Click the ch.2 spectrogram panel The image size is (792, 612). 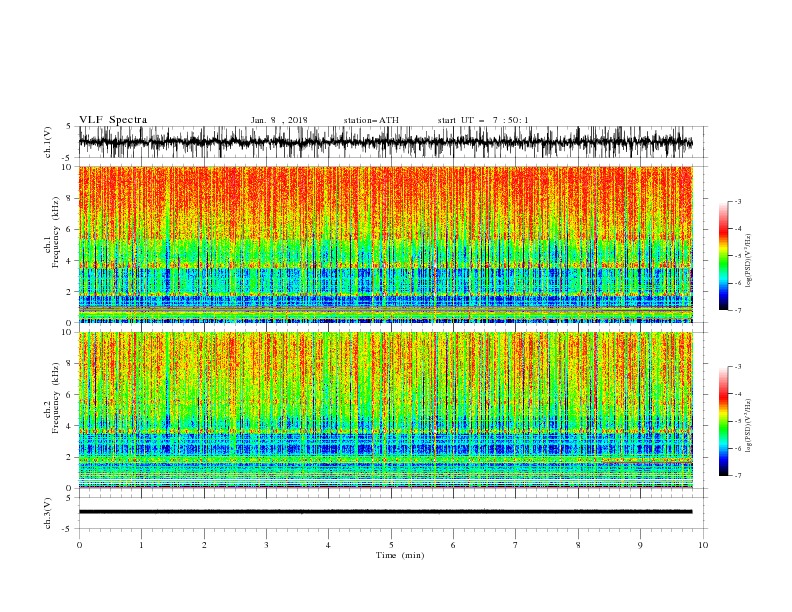[385, 410]
